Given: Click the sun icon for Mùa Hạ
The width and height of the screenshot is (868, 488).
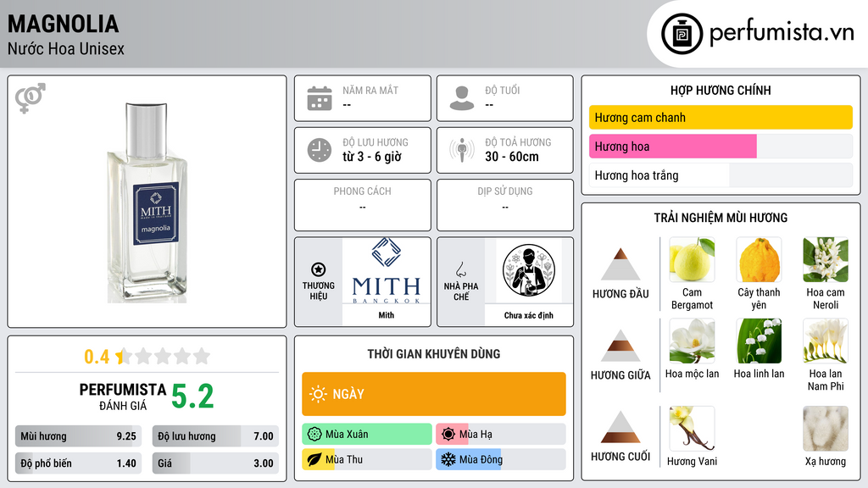Looking at the screenshot, I should click(x=448, y=435).
